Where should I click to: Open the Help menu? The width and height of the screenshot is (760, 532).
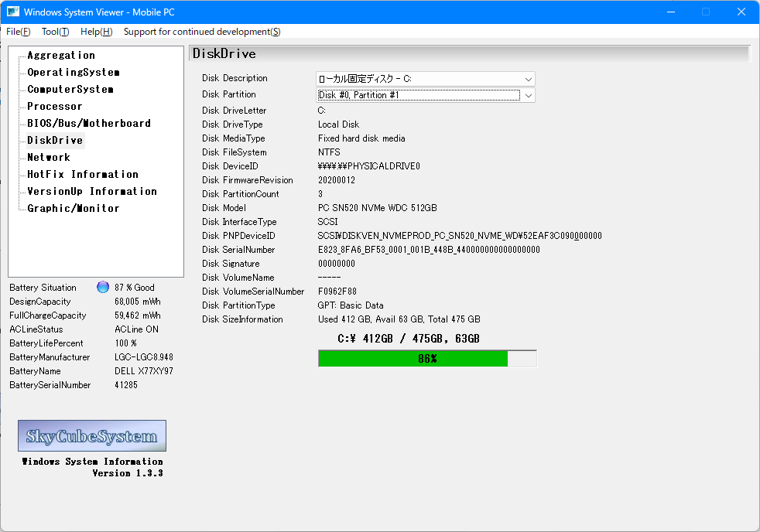point(96,32)
